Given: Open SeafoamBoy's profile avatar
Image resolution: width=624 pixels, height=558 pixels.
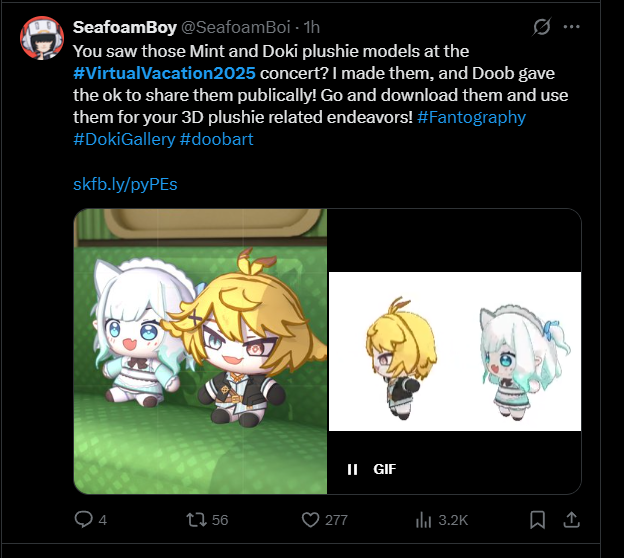Looking at the screenshot, I should click(x=42, y=38).
